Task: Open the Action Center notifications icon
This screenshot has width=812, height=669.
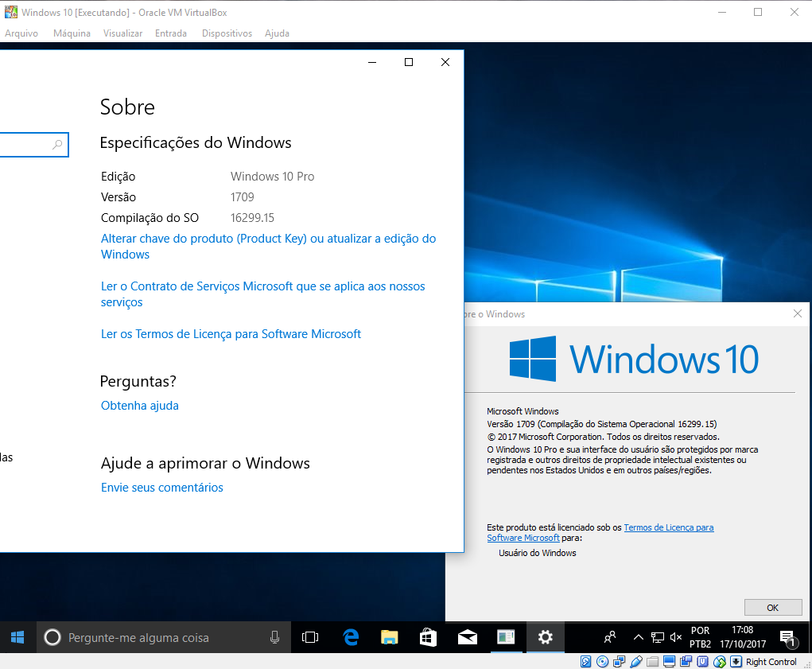Action: (787, 639)
